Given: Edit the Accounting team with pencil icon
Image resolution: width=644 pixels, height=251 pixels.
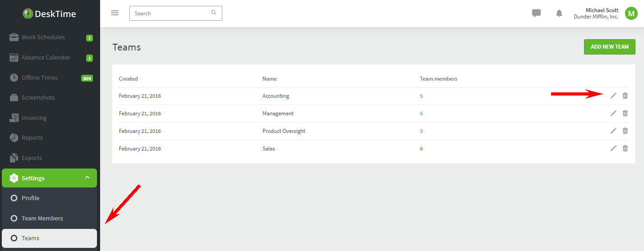Looking at the screenshot, I should click(x=613, y=96).
